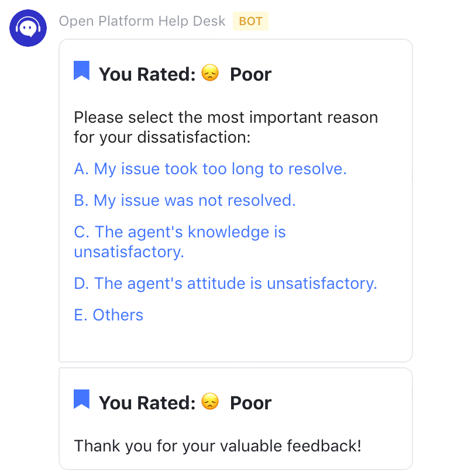Pick option C about agent's knowledge
This screenshot has height=476, width=461.
pyautogui.click(x=179, y=242)
